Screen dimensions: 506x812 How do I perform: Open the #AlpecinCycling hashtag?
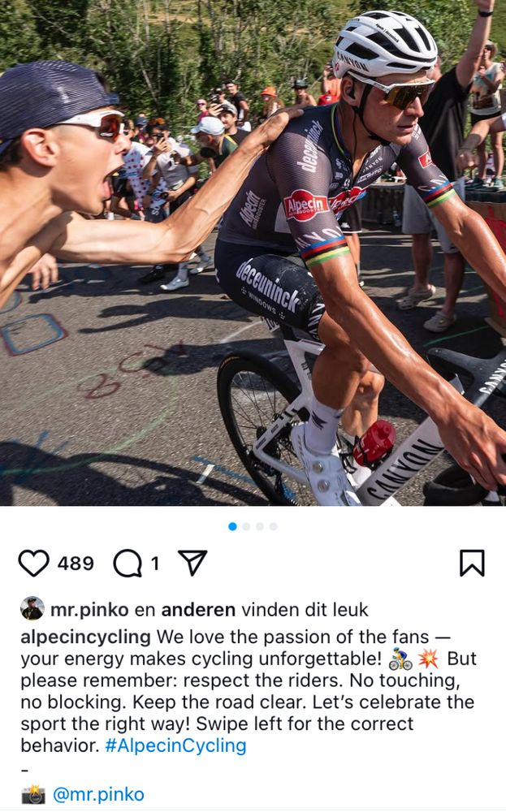point(175,745)
